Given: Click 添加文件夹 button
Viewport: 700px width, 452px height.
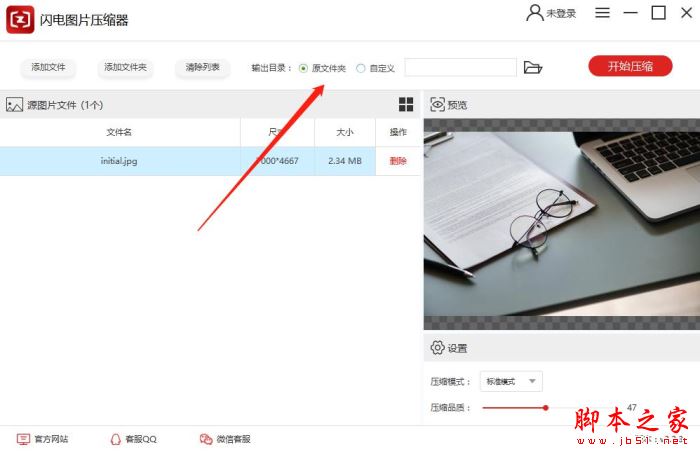Looking at the screenshot, I should coord(125,67).
